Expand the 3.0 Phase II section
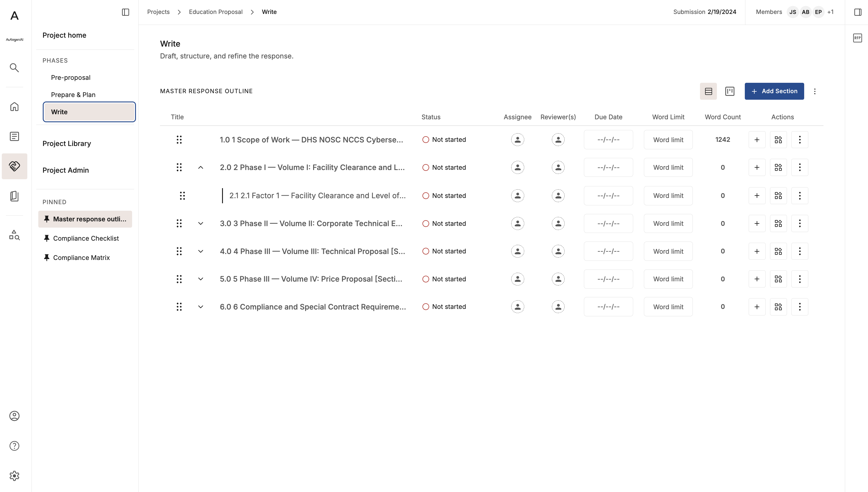The image size is (868, 492). 201,223
